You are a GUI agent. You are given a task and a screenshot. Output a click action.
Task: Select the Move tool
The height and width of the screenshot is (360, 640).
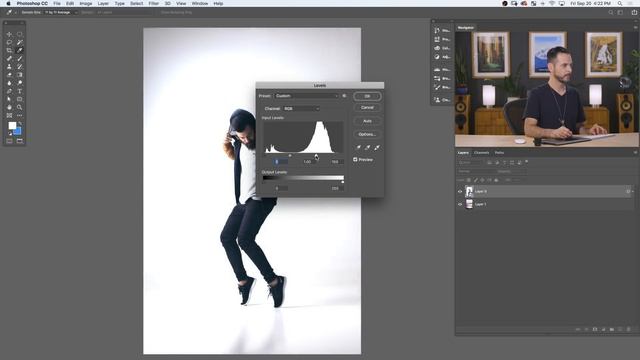click(x=9, y=34)
